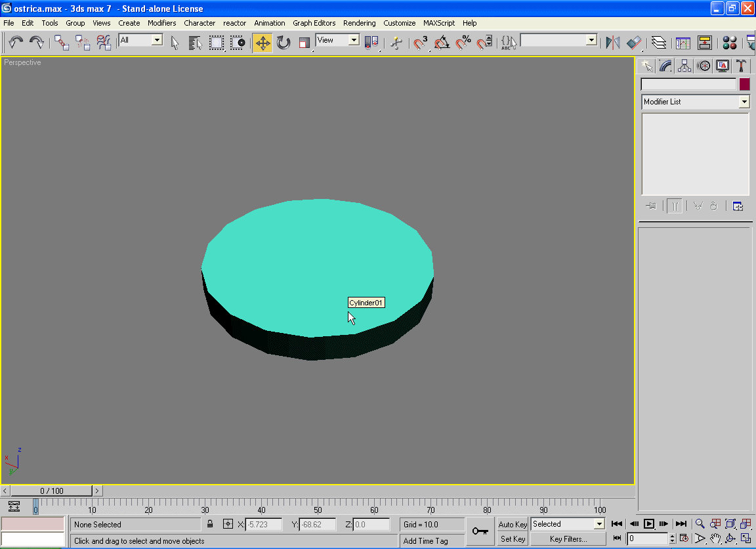
Task: Expand the Modifier List dropdown
Action: click(x=744, y=102)
